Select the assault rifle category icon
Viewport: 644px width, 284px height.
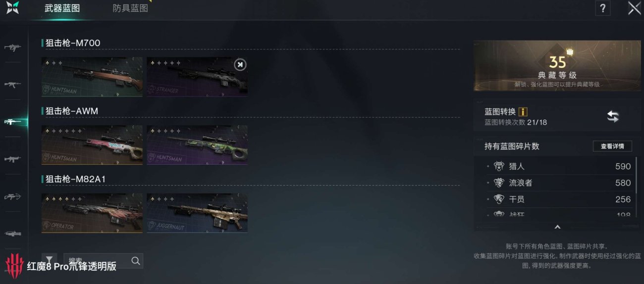pyautogui.click(x=12, y=85)
